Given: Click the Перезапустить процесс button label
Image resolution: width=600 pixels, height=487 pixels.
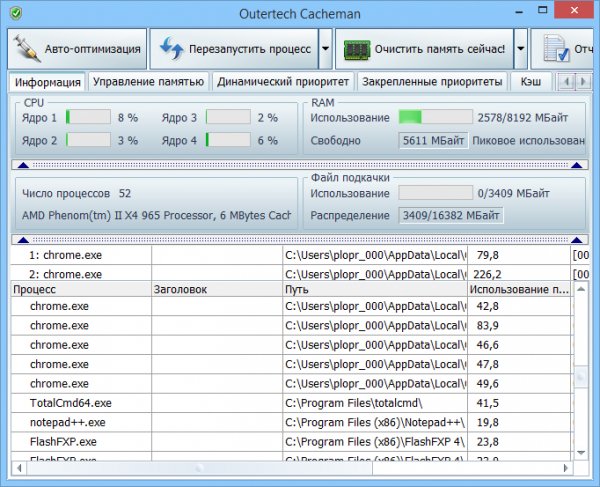Looking at the screenshot, I should (x=250, y=49).
